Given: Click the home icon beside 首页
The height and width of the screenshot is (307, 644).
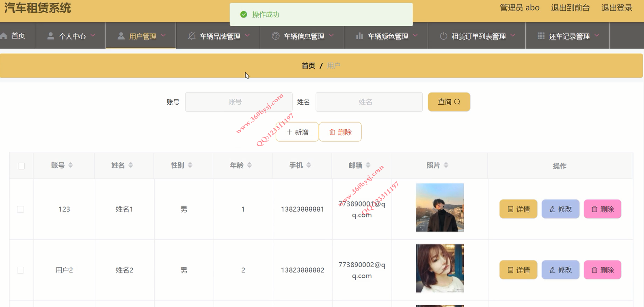Looking at the screenshot, I should [4, 36].
